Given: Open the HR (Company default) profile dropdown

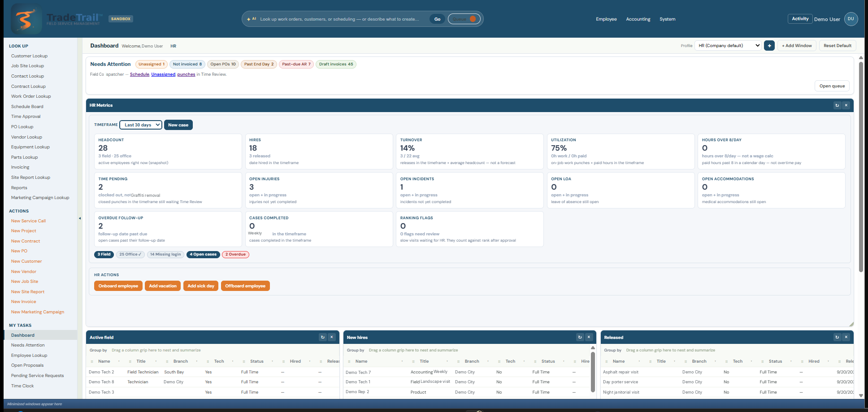Looking at the screenshot, I should tap(728, 46).
